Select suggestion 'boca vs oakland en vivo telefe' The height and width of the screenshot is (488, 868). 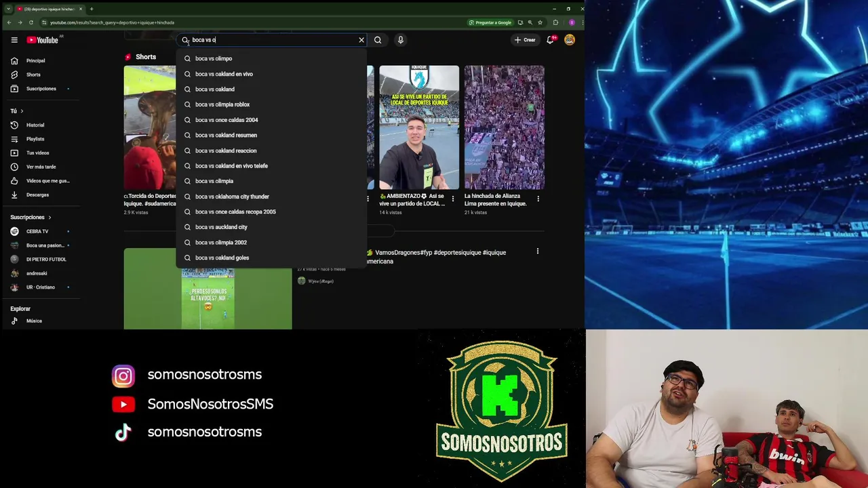[271, 166]
